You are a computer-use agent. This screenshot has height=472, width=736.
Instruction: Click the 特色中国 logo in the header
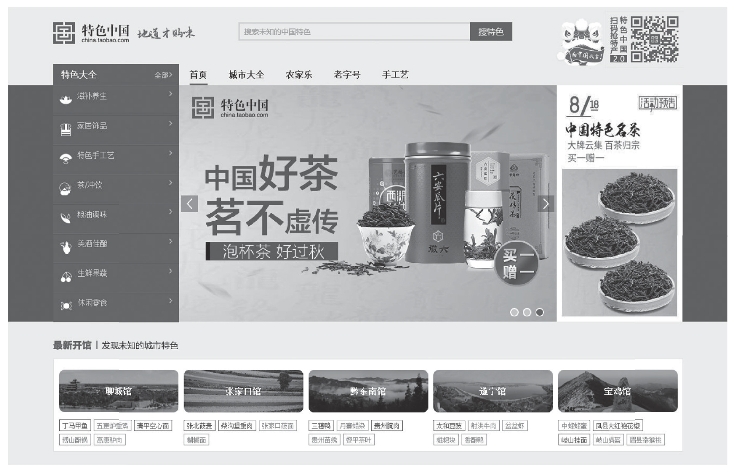pos(91,33)
